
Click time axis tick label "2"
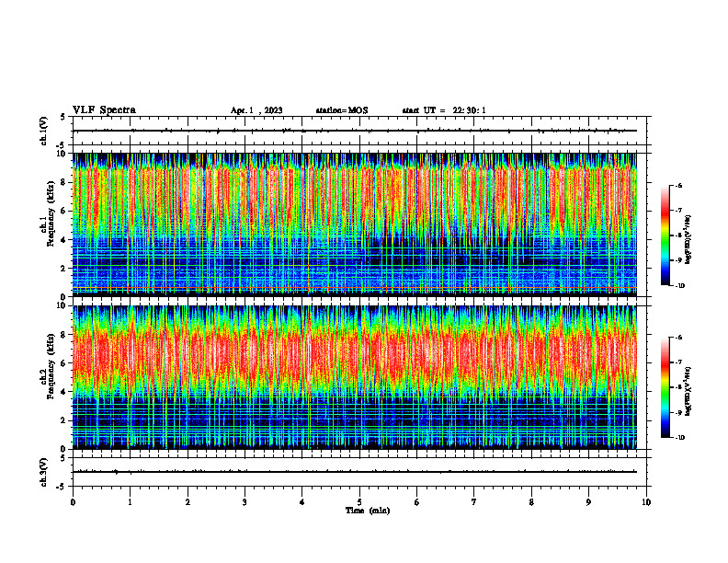point(188,502)
